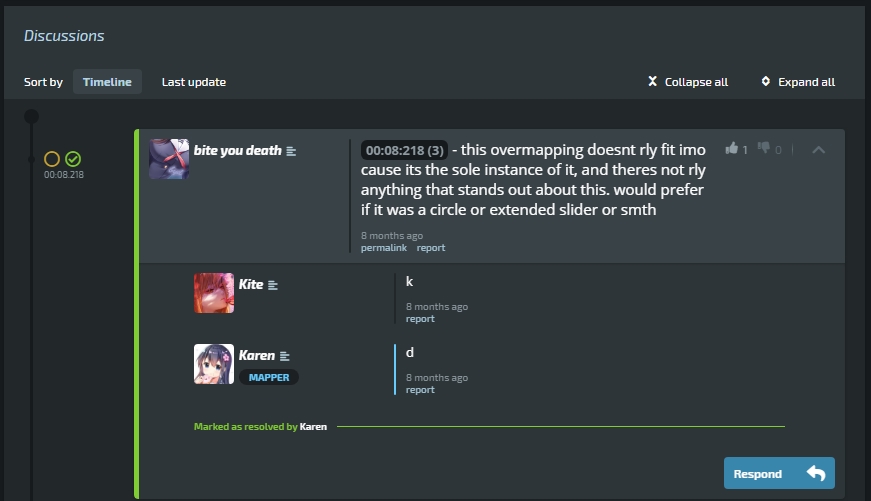Viewport: 871px width, 501px height.
Task: Expand all discussions
Action: pos(798,82)
